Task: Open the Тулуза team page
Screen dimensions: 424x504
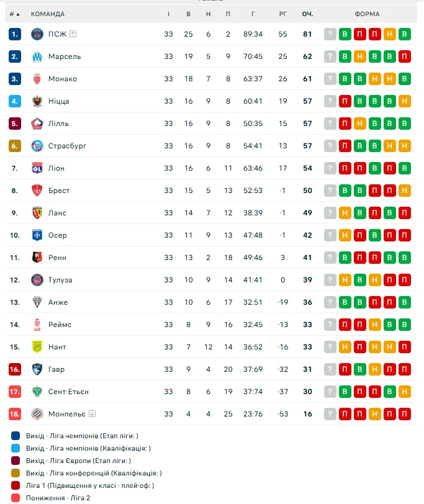Action: 60,280
